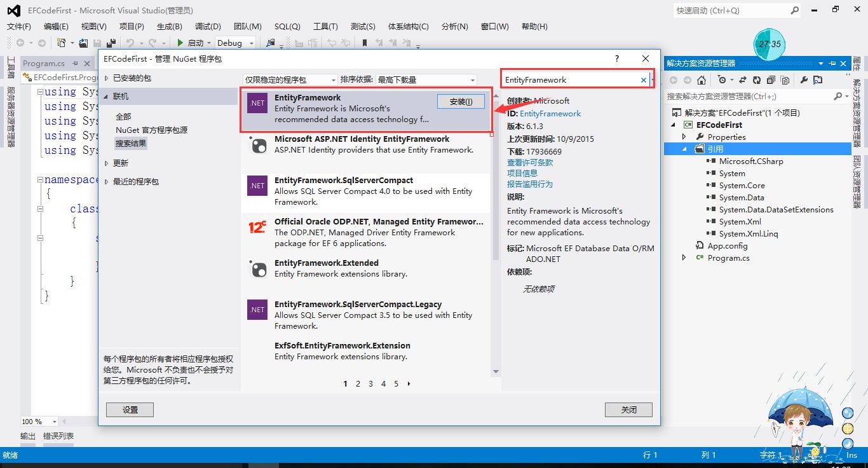Click the Undo toolbar icon
The width and height of the screenshot is (868, 468).
pos(130,43)
